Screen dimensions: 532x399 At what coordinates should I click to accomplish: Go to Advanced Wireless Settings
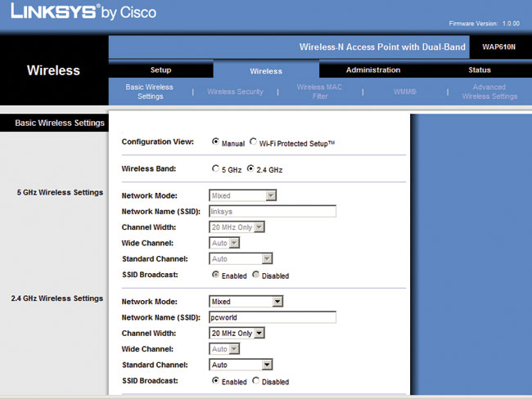click(x=489, y=92)
